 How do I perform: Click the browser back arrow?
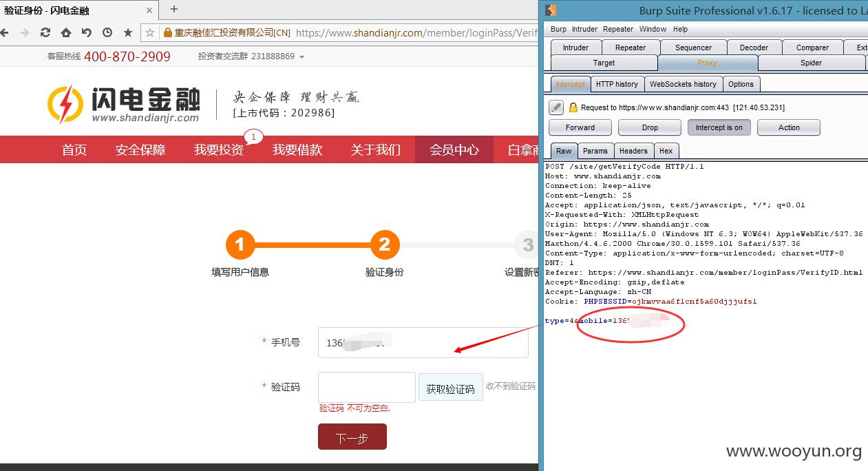(5, 32)
